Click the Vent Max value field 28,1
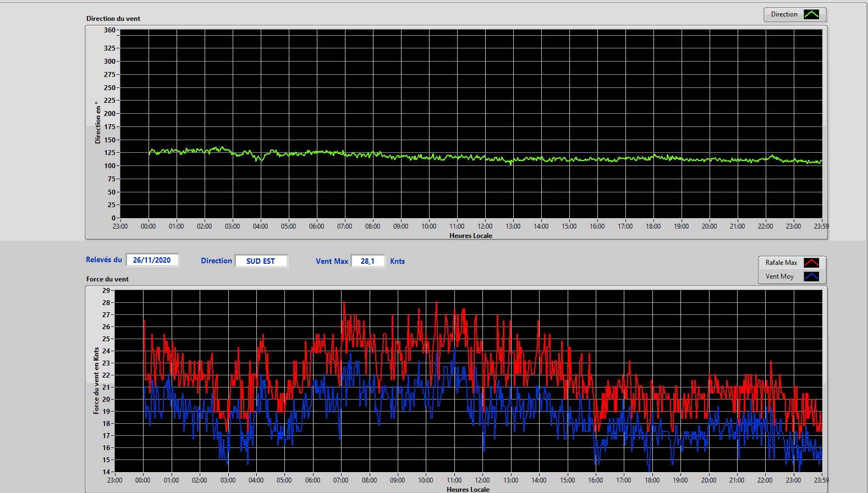 point(367,261)
